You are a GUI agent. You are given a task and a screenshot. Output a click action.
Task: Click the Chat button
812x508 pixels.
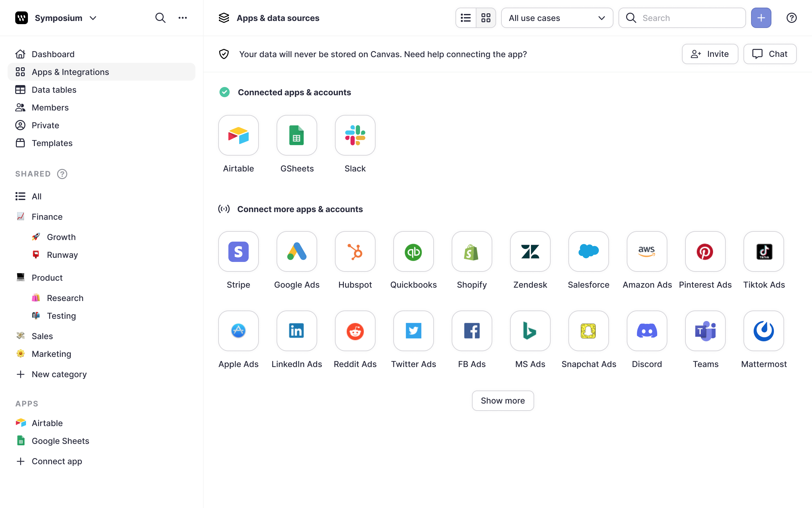(x=770, y=54)
